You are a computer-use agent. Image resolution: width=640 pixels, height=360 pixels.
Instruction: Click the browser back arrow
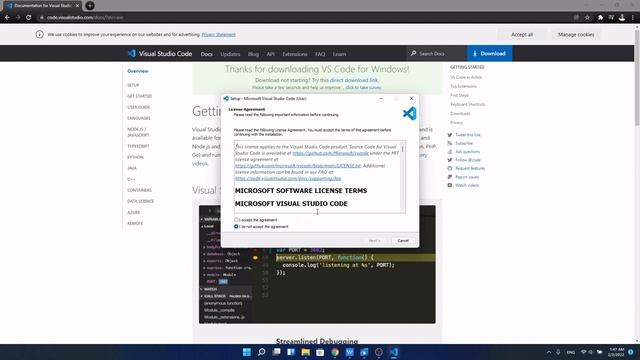[x=7, y=18]
